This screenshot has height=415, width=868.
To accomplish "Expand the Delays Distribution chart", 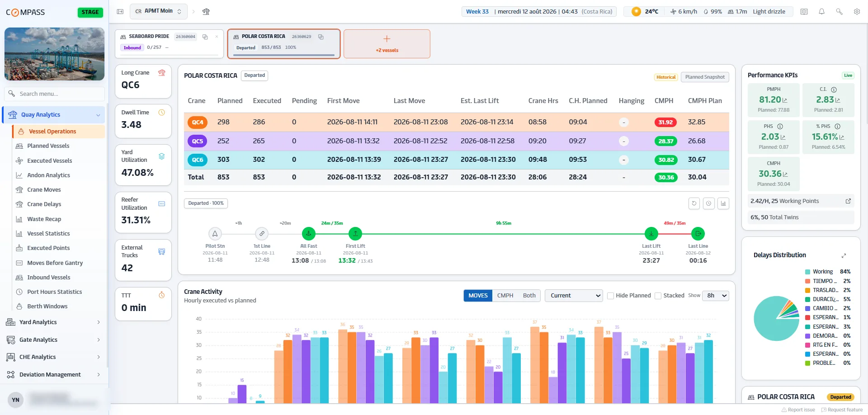I will pyautogui.click(x=844, y=255).
